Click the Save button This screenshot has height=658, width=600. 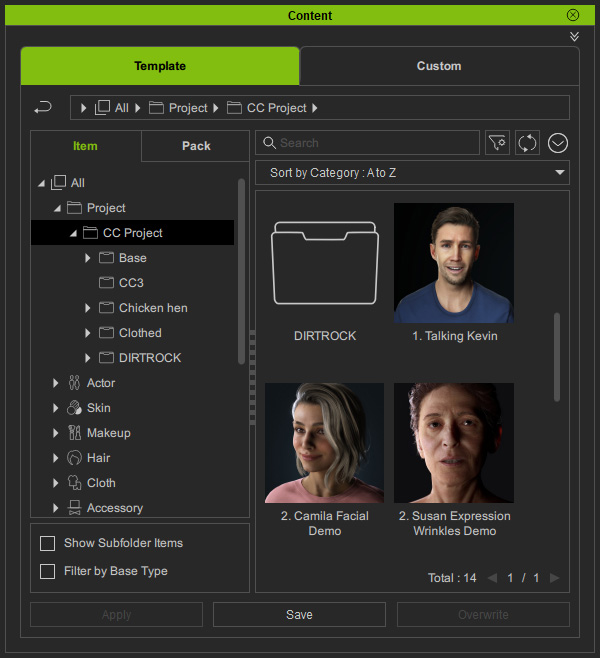[x=299, y=615]
